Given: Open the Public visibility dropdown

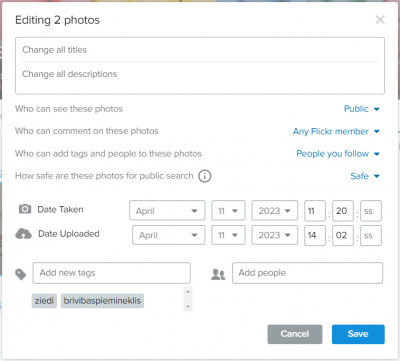Looking at the screenshot, I should tap(362, 109).
